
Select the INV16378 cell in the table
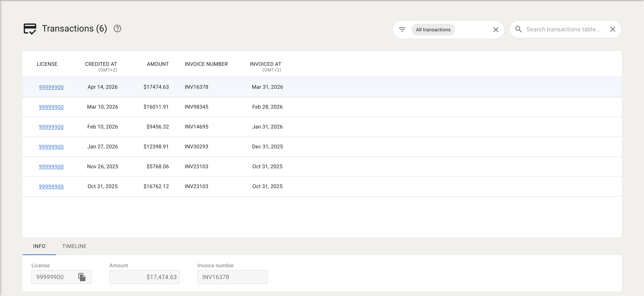196,87
